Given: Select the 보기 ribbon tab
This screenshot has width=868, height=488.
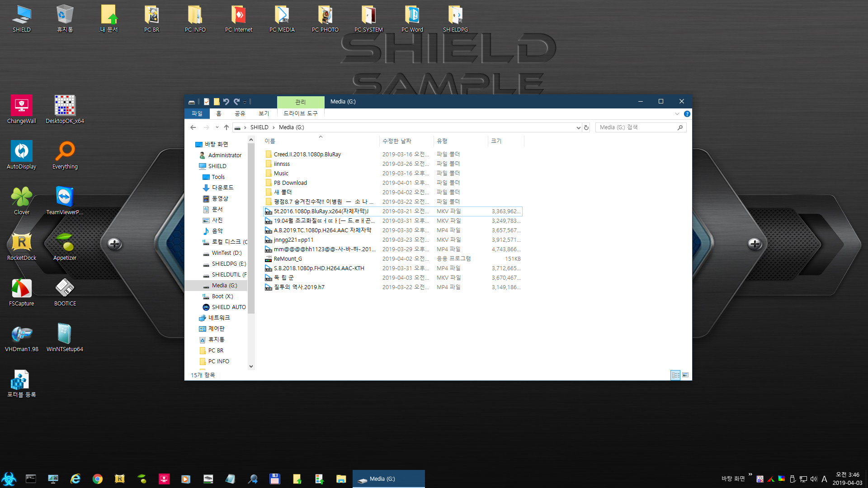Looking at the screenshot, I should (x=264, y=113).
